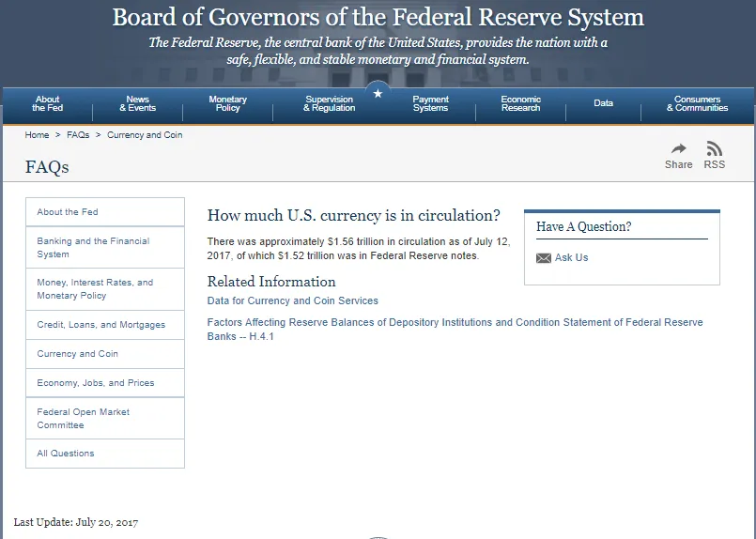Open the RSS feed icon

[714, 148]
